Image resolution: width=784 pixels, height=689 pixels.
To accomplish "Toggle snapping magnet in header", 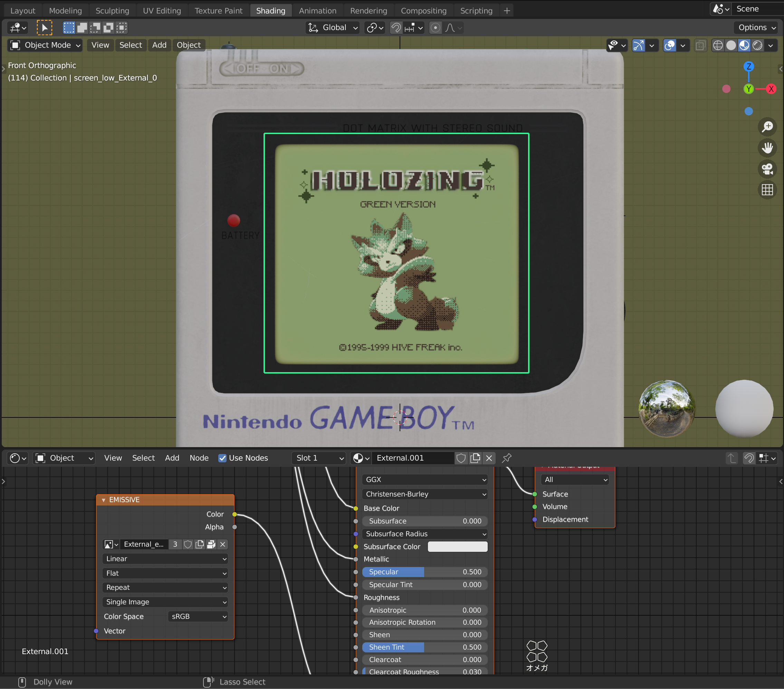I will point(396,28).
